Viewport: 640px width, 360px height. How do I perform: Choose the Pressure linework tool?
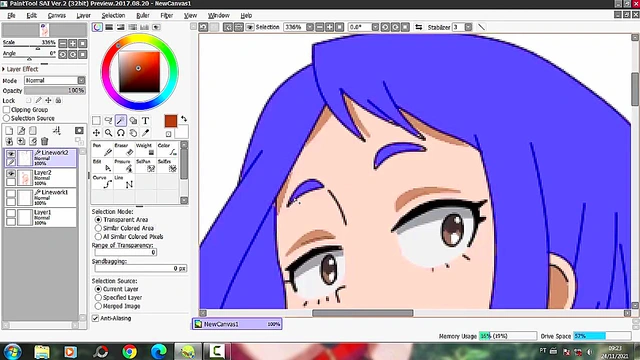pos(124,166)
